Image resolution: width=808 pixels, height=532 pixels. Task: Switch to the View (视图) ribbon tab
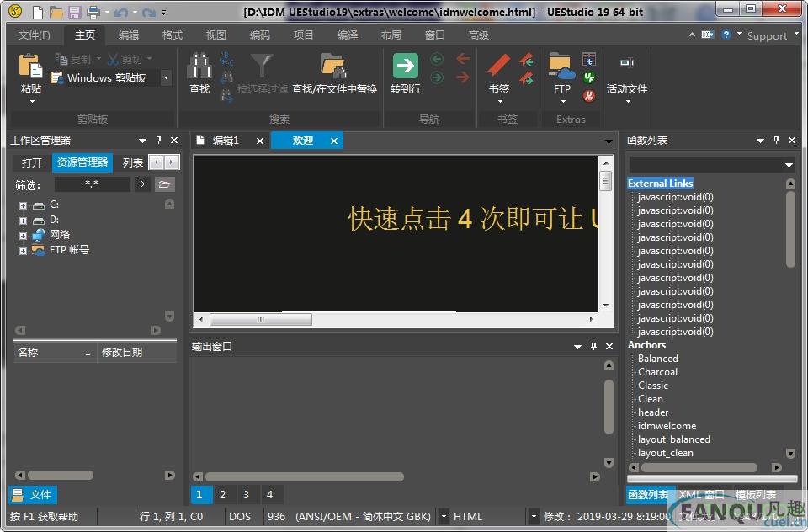click(x=216, y=35)
